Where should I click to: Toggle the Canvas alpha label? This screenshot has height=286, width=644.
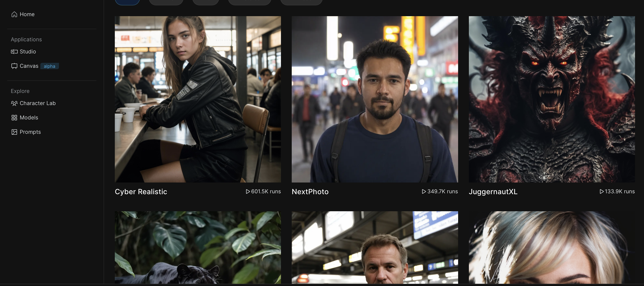(49, 66)
